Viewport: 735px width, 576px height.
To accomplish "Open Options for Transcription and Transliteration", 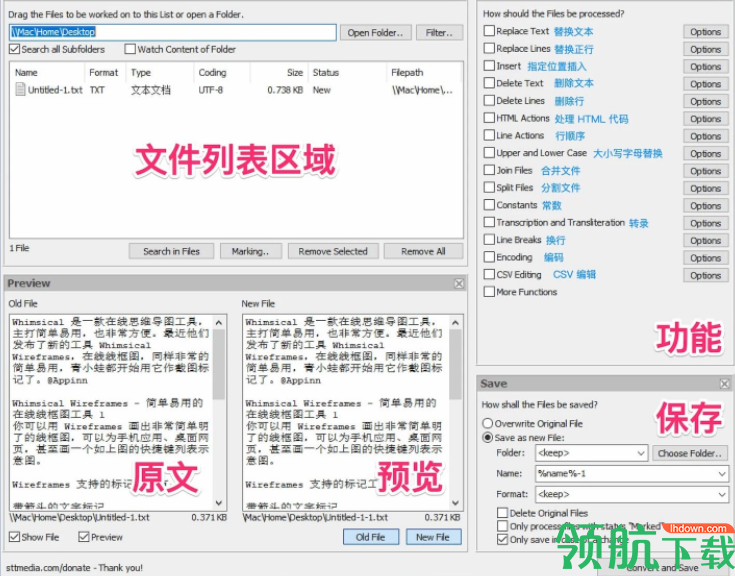I will tap(705, 223).
